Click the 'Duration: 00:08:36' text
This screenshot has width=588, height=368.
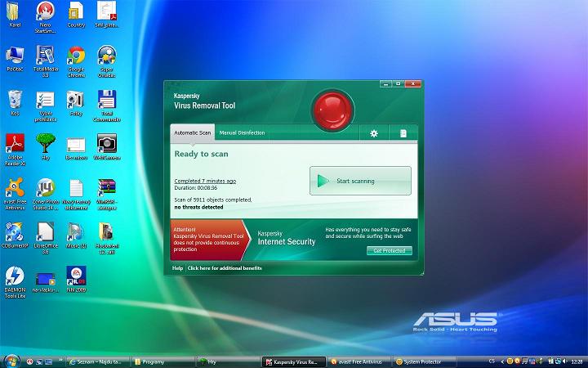[x=196, y=188]
